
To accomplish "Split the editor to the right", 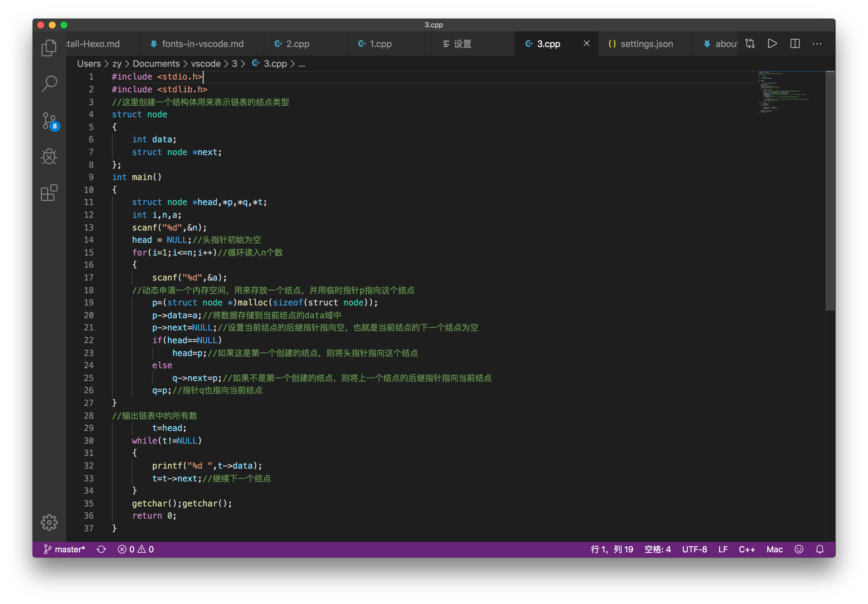I will coord(795,44).
